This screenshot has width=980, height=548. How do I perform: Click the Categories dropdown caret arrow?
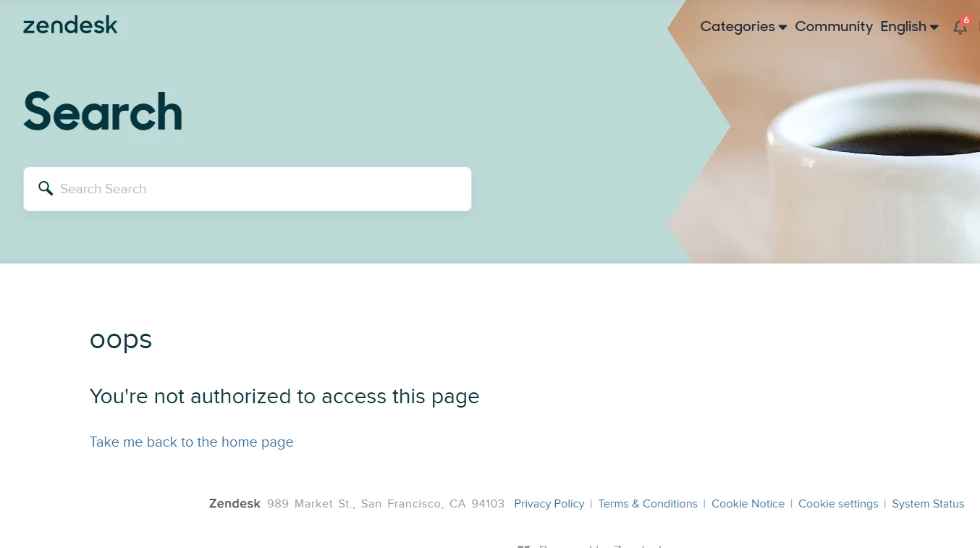pos(782,28)
